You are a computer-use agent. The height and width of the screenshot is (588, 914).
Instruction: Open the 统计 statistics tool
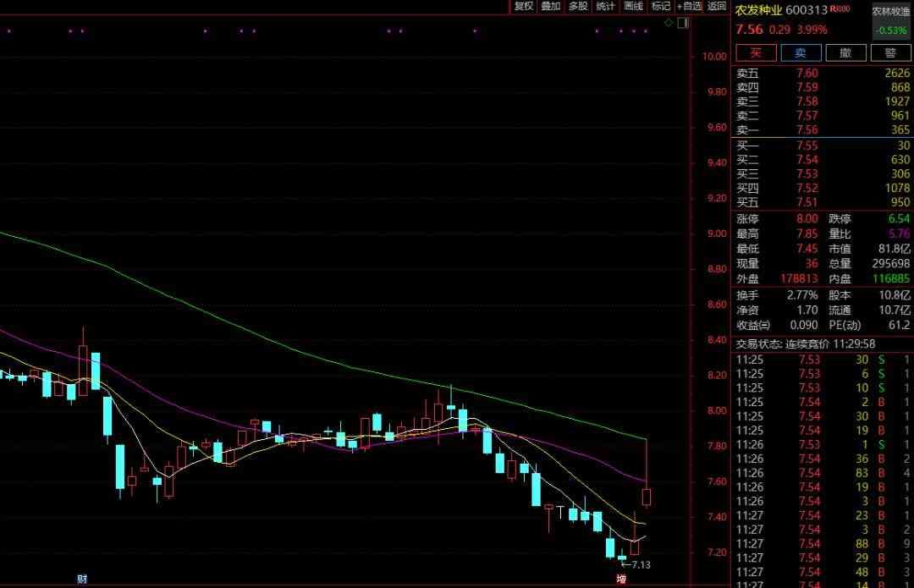click(x=605, y=6)
